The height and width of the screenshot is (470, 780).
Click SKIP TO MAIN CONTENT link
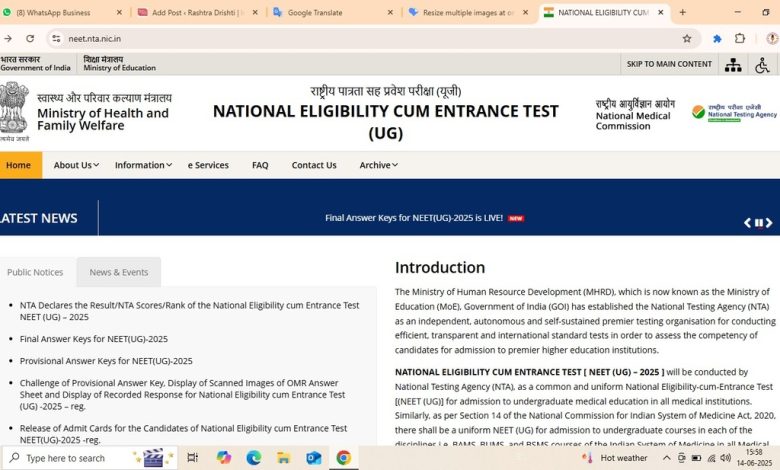[669, 64]
